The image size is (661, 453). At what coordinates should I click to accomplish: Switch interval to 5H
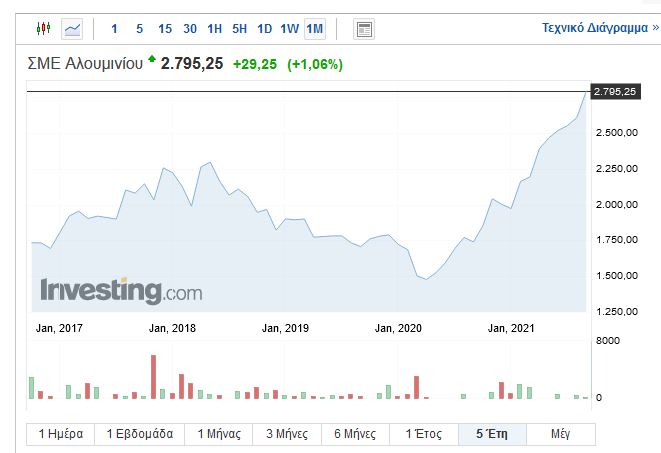click(240, 29)
